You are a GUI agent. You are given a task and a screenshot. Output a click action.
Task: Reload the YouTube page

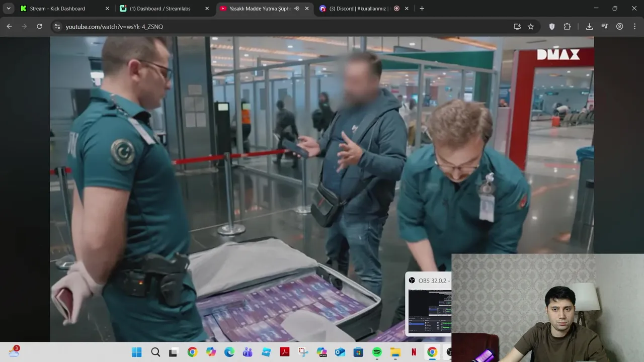point(39,27)
